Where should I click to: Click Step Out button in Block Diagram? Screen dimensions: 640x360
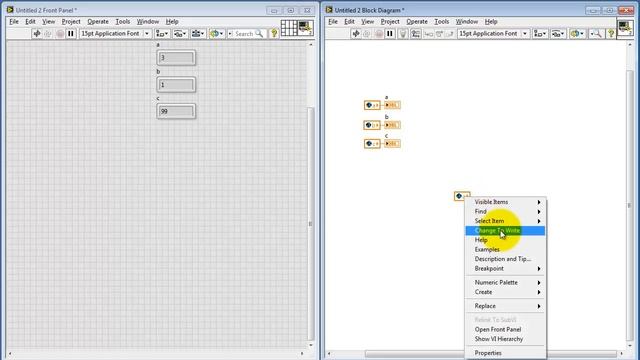450,33
